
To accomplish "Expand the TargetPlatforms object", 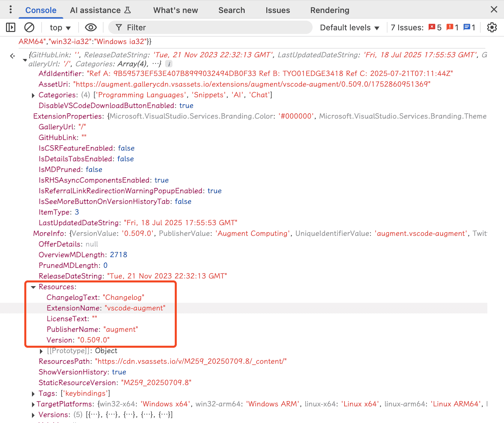I will tap(33, 405).
